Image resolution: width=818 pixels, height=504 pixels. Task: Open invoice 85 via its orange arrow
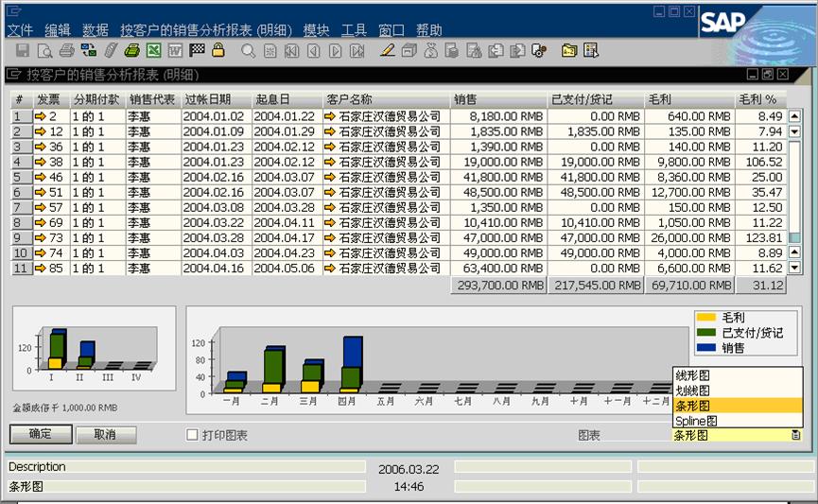click(40, 269)
